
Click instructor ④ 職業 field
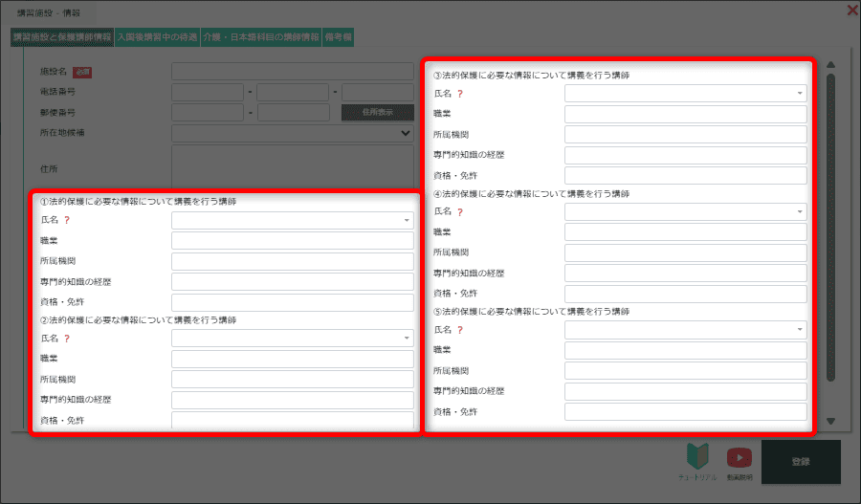[686, 231]
